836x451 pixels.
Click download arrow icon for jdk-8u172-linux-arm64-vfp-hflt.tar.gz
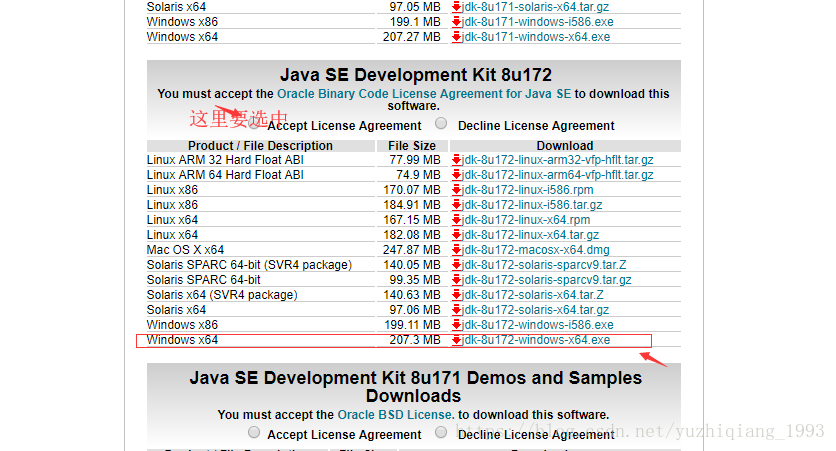[456, 175]
